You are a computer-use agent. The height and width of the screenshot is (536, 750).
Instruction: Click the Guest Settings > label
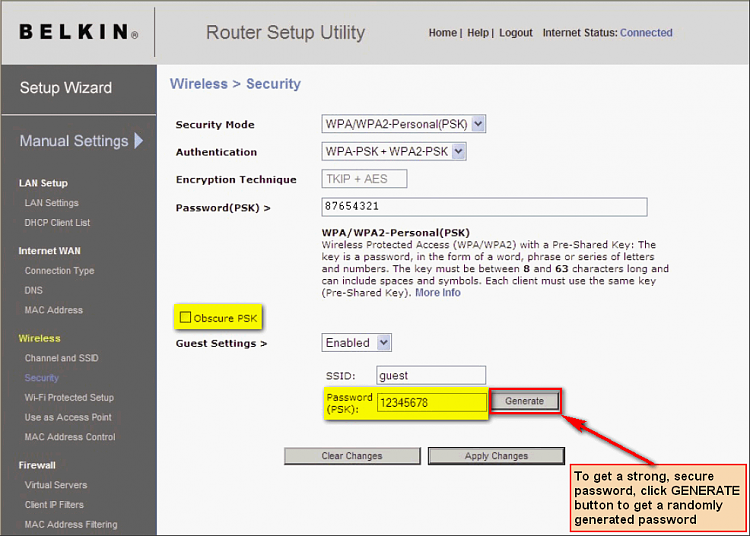[x=221, y=343]
